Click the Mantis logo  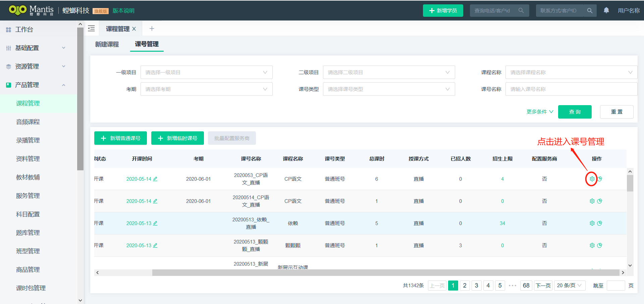coord(31,10)
